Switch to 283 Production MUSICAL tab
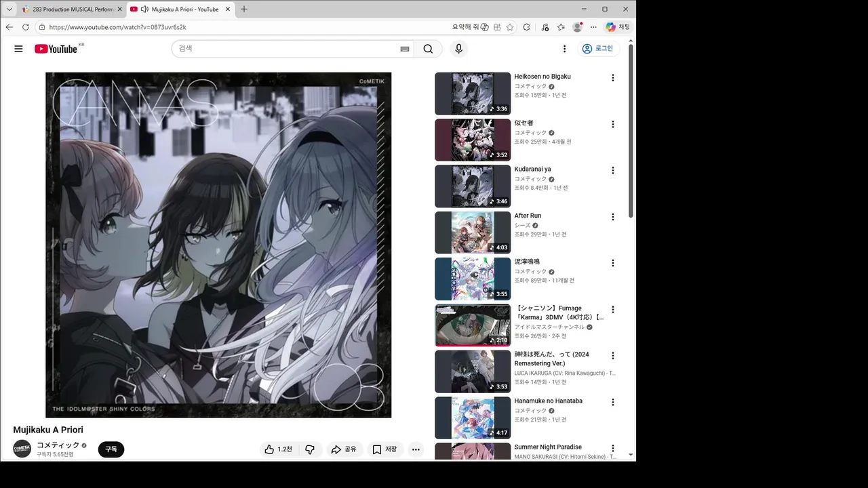The width and height of the screenshot is (868, 488). [71, 9]
